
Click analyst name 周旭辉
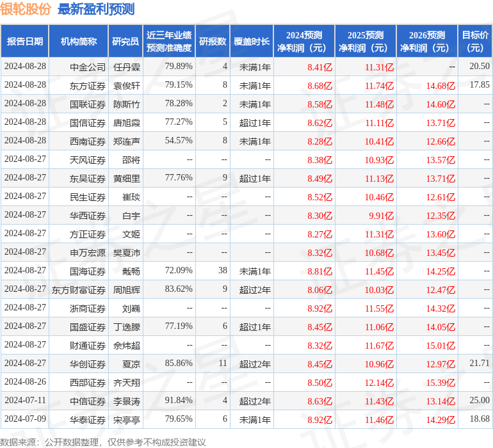click(x=127, y=289)
